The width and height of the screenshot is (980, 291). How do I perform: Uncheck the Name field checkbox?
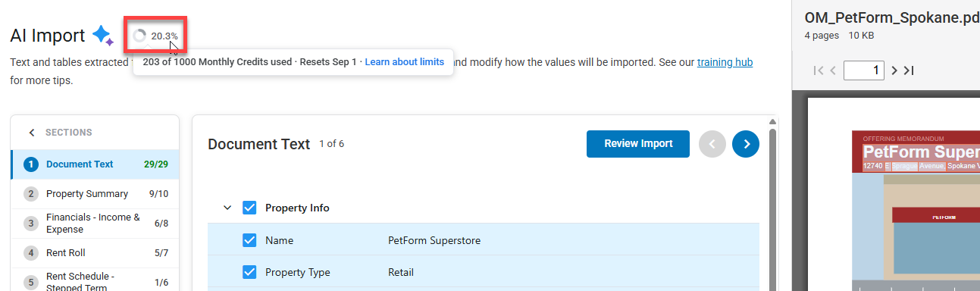point(249,240)
